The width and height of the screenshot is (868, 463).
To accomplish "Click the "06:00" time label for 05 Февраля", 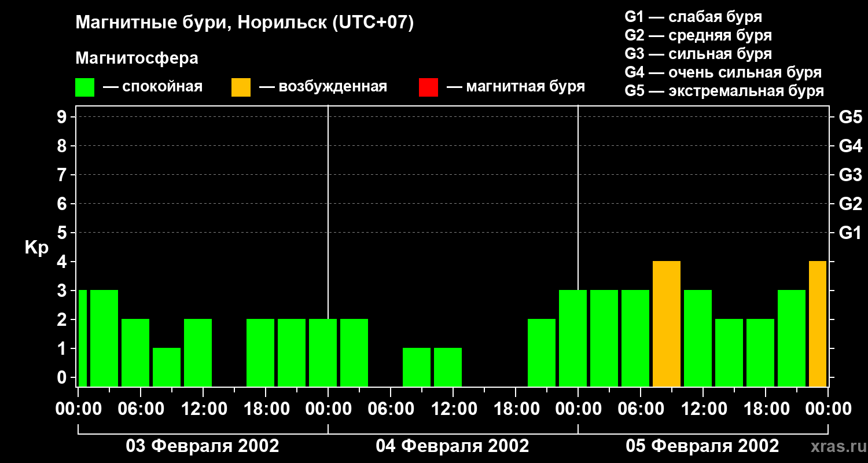I will pyautogui.click(x=641, y=409).
